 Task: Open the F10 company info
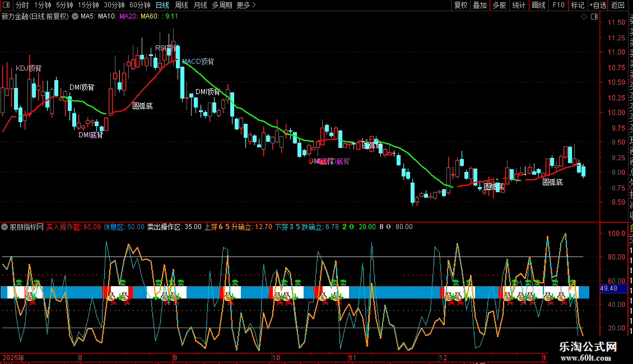(x=558, y=5)
